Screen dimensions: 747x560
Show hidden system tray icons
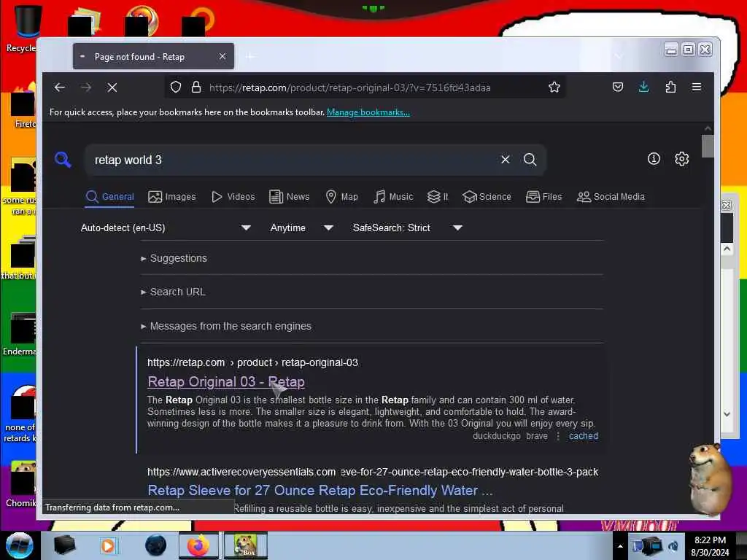tap(620, 546)
